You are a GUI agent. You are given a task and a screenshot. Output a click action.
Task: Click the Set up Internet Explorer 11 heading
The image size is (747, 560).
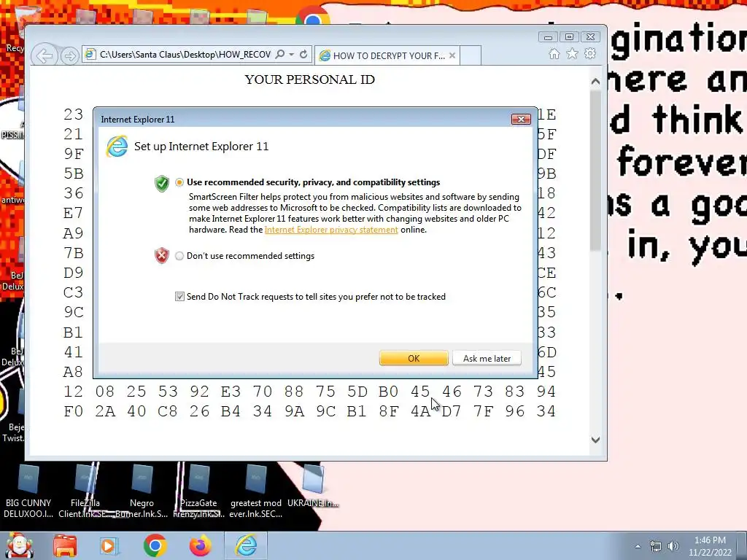pyautogui.click(x=201, y=146)
